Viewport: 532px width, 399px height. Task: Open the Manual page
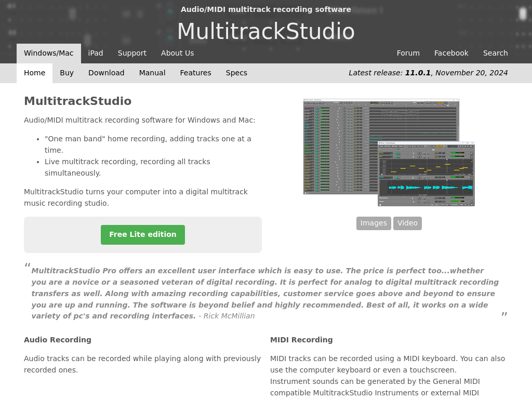pos(152,73)
